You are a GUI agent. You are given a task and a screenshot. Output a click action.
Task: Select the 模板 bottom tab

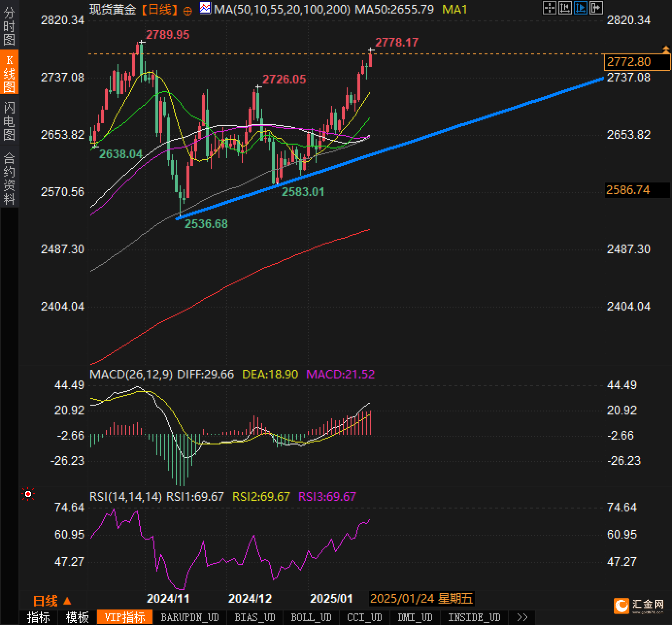point(78,617)
